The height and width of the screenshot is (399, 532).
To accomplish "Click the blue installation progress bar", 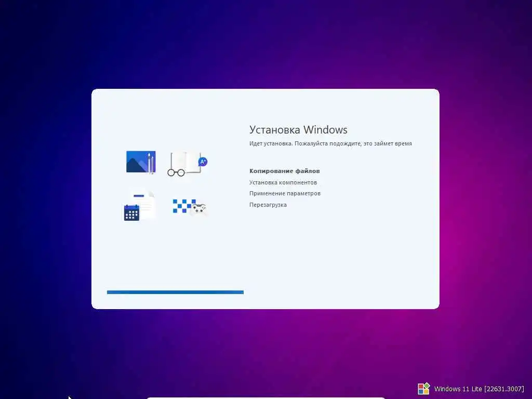I will tap(175, 292).
